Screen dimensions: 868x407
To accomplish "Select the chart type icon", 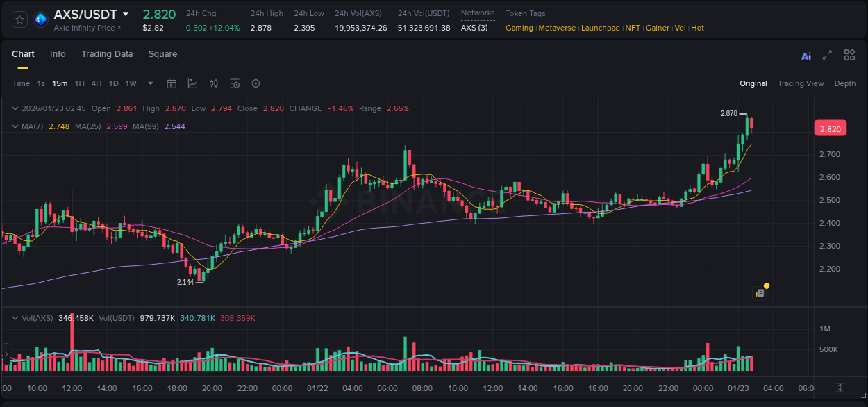I will click(192, 83).
